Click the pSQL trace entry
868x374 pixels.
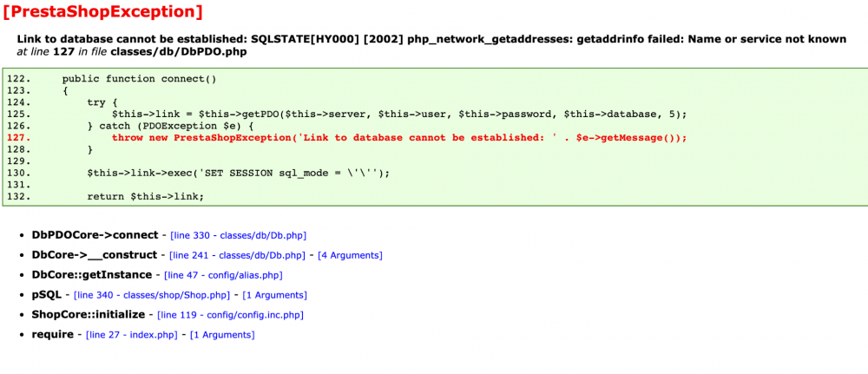(x=47, y=295)
